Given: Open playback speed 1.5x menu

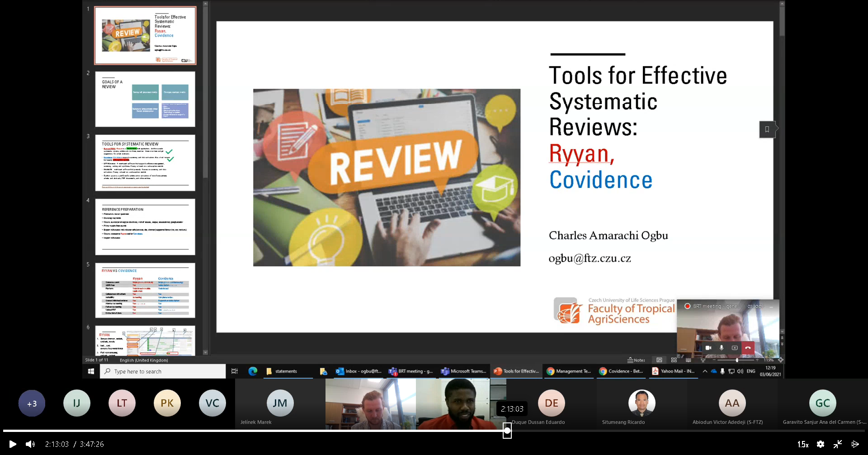Looking at the screenshot, I should click(x=803, y=444).
